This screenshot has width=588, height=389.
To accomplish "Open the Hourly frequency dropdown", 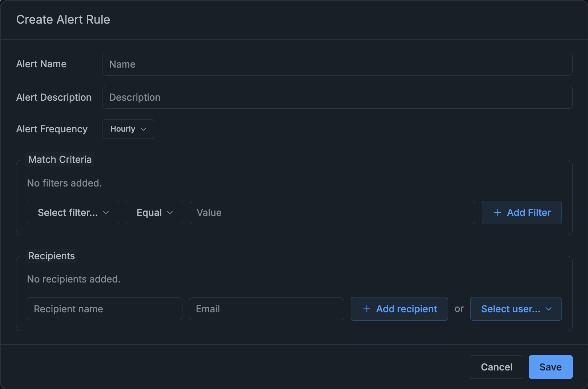I will [128, 129].
